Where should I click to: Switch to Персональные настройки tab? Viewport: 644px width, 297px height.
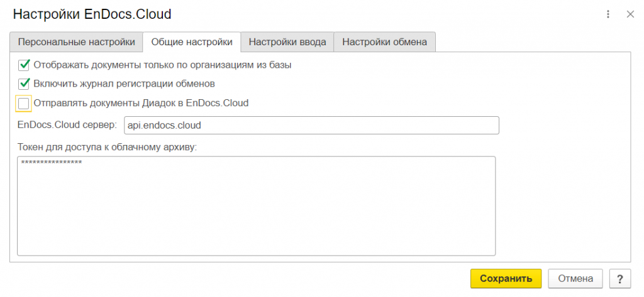pyautogui.click(x=76, y=42)
